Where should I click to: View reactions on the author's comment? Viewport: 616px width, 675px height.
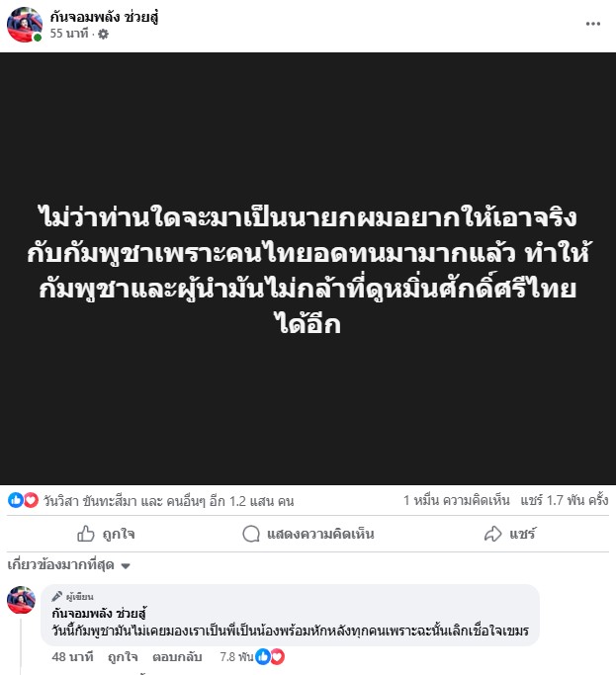pyautogui.click(x=270, y=657)
